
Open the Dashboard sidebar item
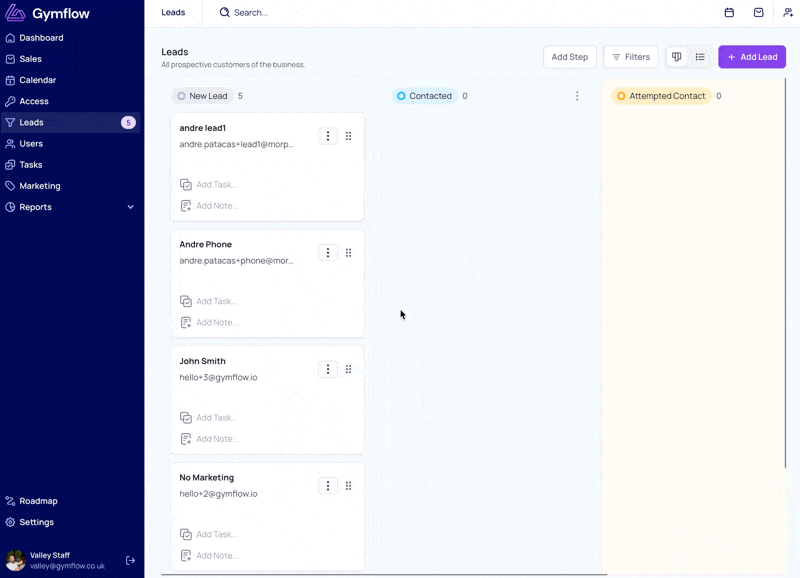click(70, 38)
